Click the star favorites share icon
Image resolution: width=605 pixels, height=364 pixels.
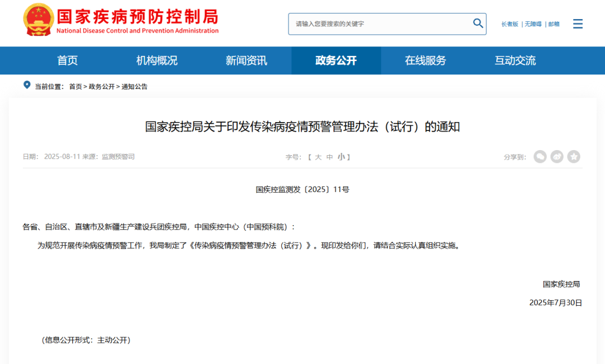click(x=574, y=157)
